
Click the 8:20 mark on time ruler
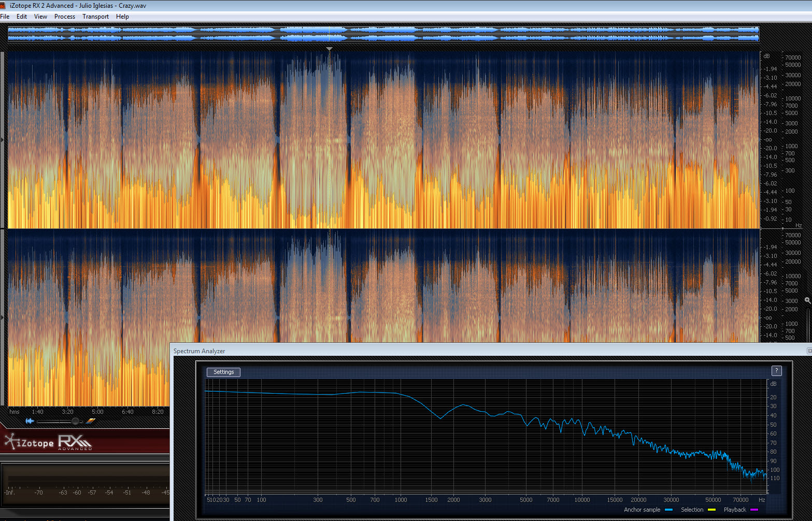point(158,412)
